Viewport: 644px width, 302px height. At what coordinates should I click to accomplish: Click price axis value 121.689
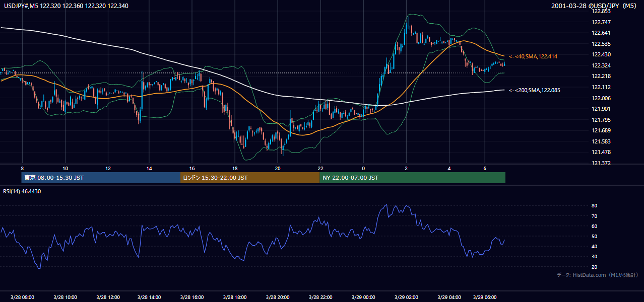601,130
